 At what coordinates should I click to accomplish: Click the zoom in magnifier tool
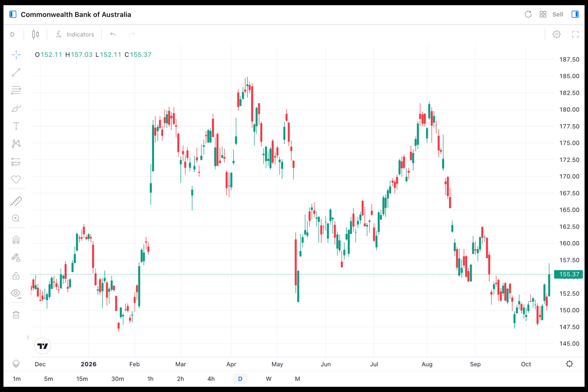[16, 218]
